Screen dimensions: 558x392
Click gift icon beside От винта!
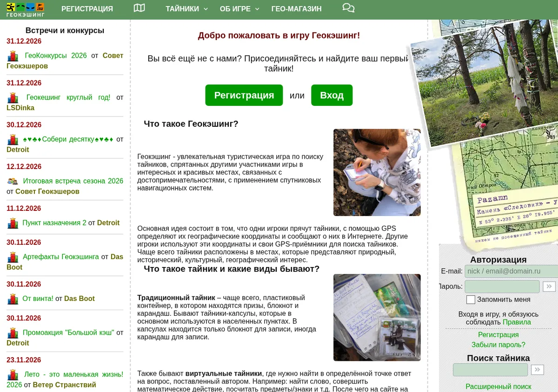pyautogui.click(x=13, y=299)
